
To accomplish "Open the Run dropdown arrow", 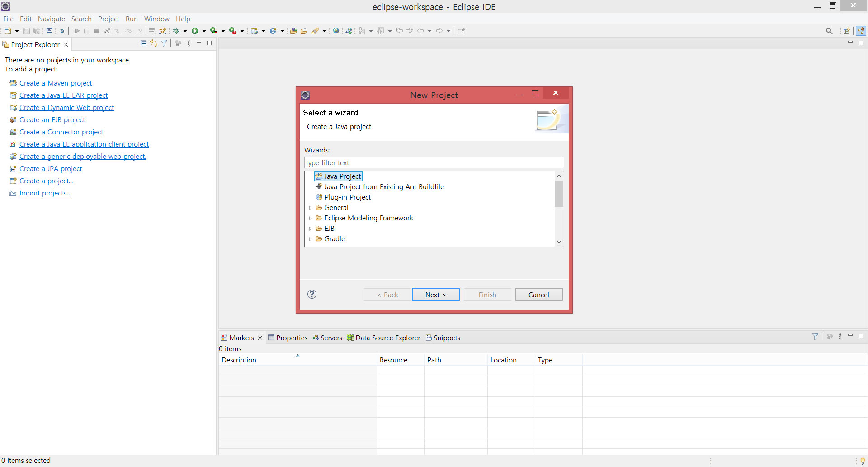I will pyautogui.click(x=204, y=31).
